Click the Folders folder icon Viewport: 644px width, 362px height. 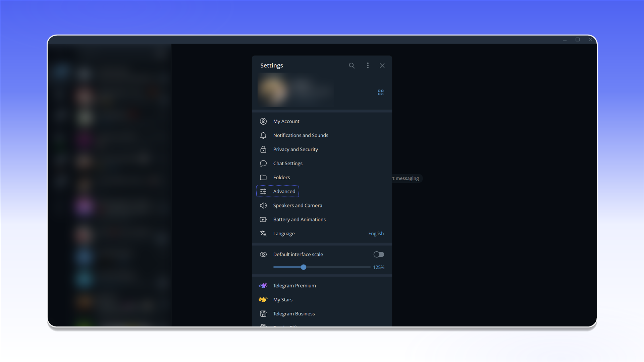tap(263, 178)
